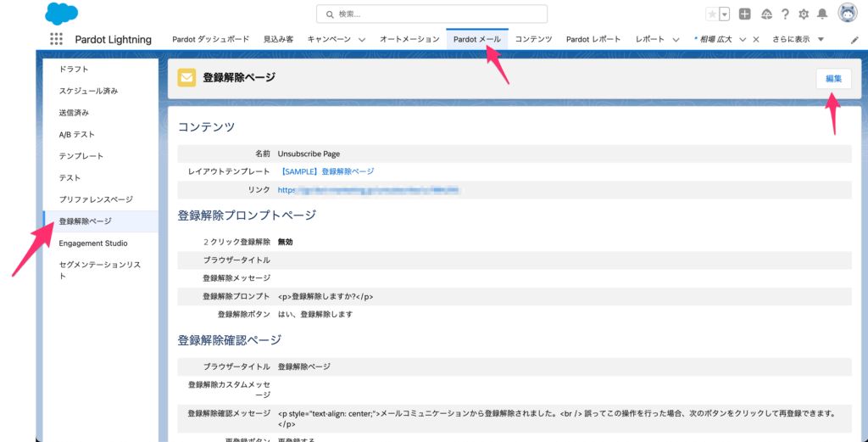This screenshot has width=868, height=442.
Task: Open the Pardot ダッシュボード tab
Action: (x=210, y=39)
